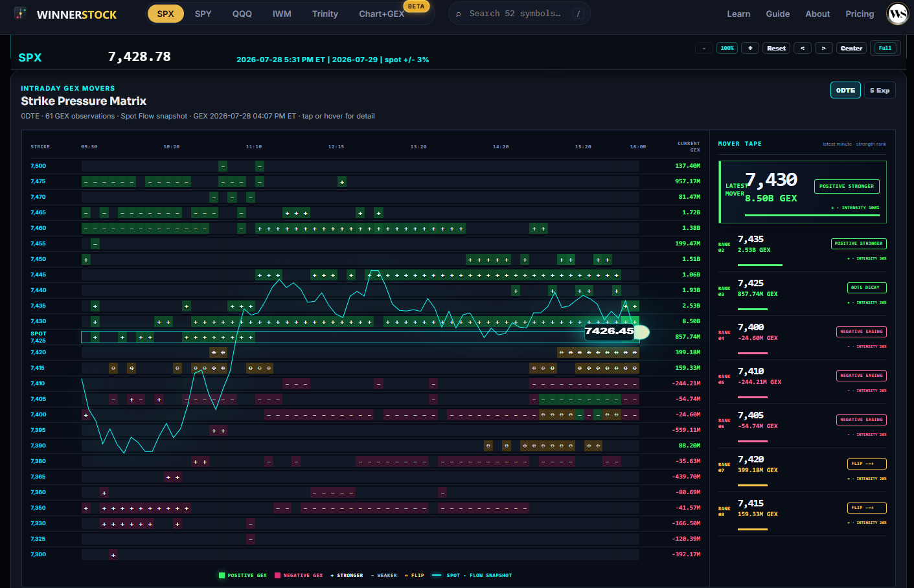This screenshot has width=914, height=588.
Task: Click the 957.17M current GEX value
Action: point(687,181)
